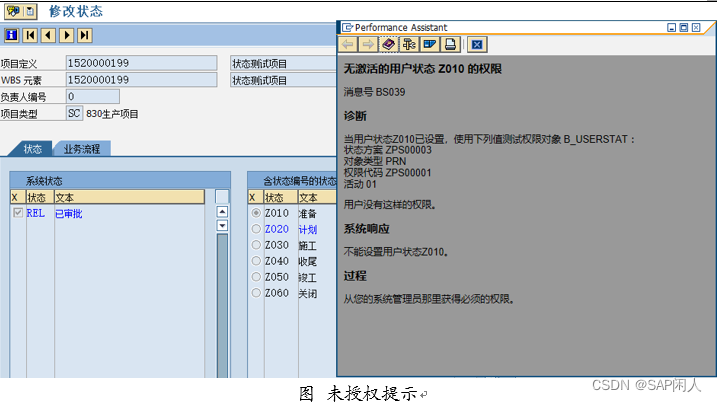Select the Z020 计划 status radio button

coord(256,229)
